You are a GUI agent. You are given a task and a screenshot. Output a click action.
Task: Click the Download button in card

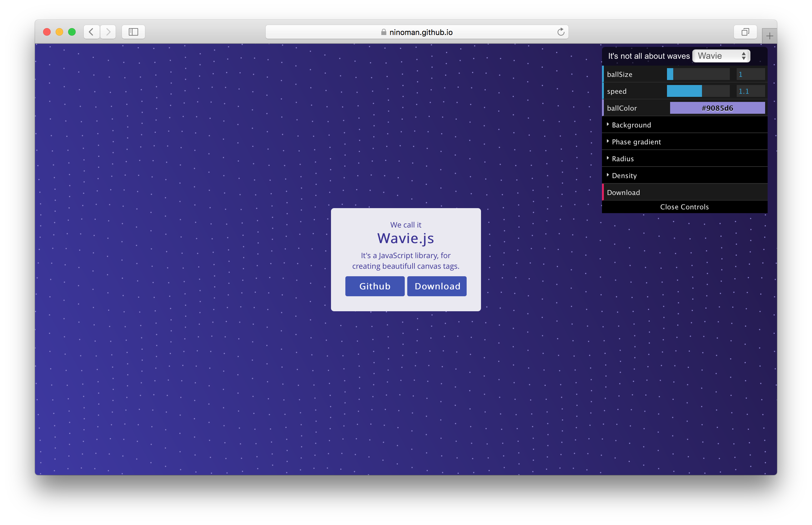[437, 286]
